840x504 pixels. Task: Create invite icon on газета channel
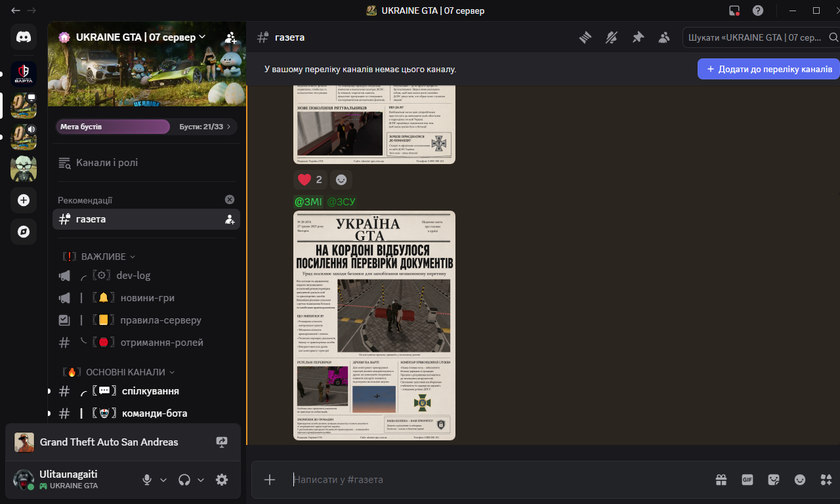[230, 219]
